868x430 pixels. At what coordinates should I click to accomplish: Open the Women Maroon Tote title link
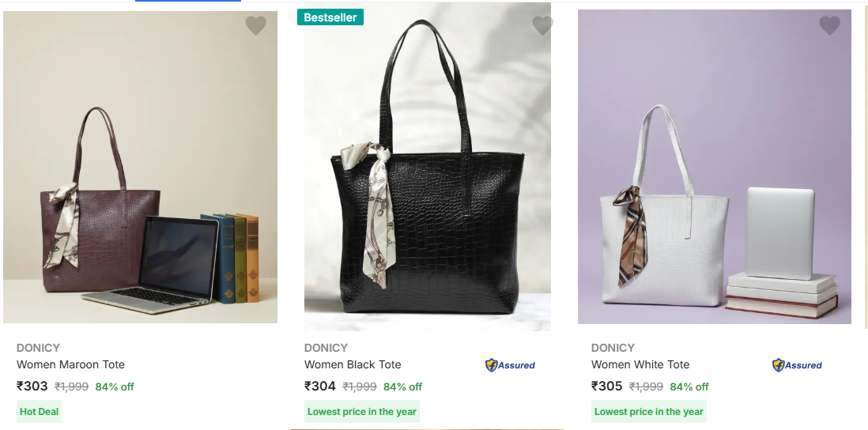pyautogui.click(x=70, y=364)
